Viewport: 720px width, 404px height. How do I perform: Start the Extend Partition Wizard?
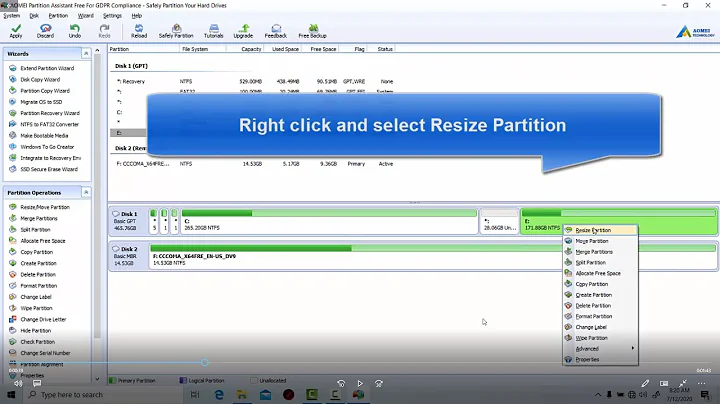41,68
